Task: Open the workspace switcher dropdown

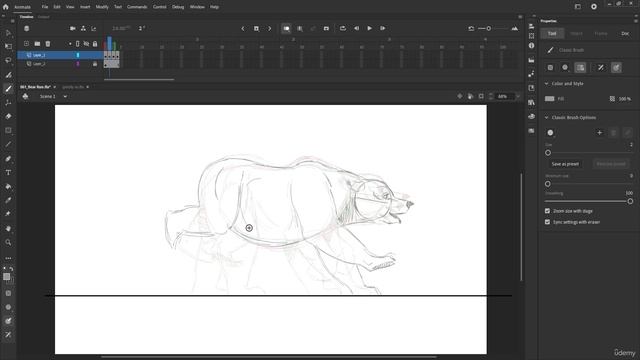Action: coord(578,7)
